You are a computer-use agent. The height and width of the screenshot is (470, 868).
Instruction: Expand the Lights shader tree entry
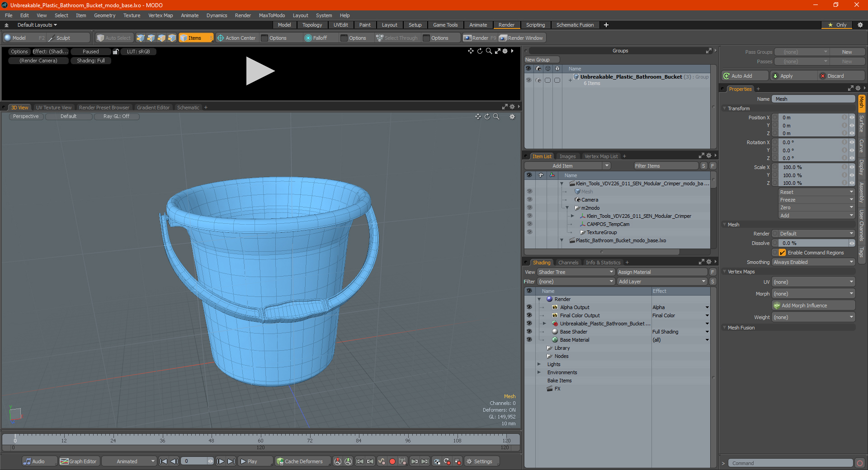click(x=539, y=364)
